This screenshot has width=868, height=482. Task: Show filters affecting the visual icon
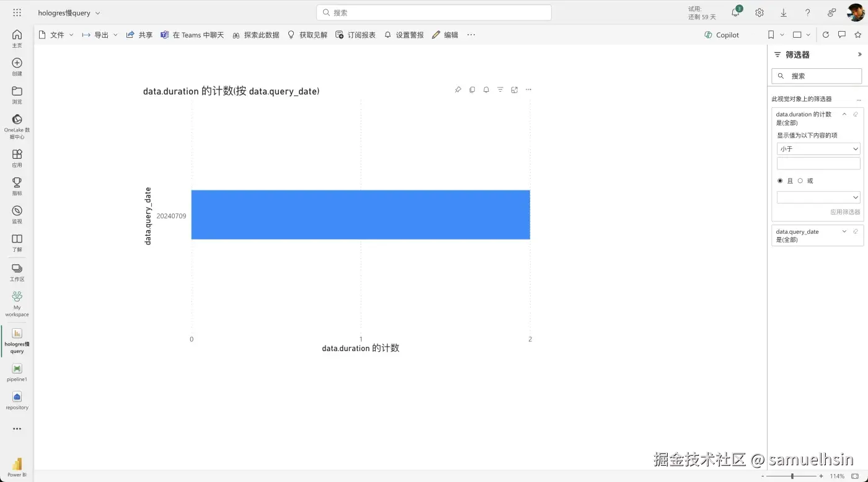[x=500, y=90]
